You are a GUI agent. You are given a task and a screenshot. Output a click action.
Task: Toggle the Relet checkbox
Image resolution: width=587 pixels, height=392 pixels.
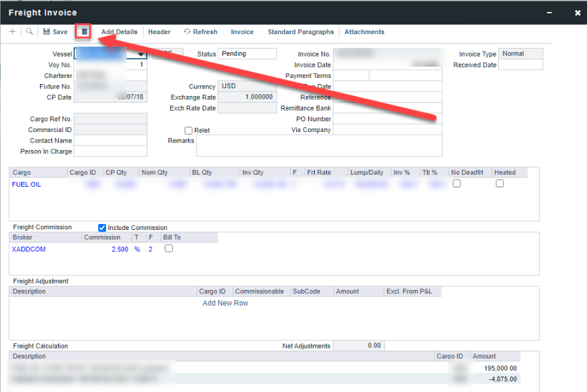click(189, 131)
